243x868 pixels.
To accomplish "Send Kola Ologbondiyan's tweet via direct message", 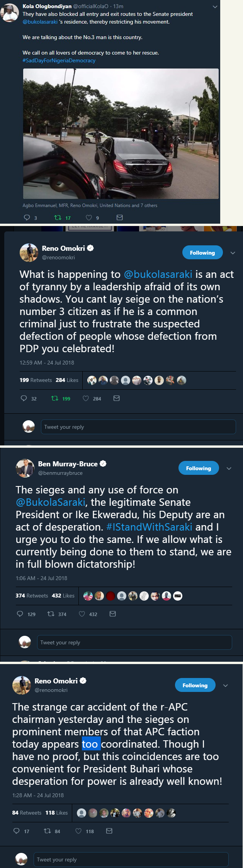I will point(120,217).
